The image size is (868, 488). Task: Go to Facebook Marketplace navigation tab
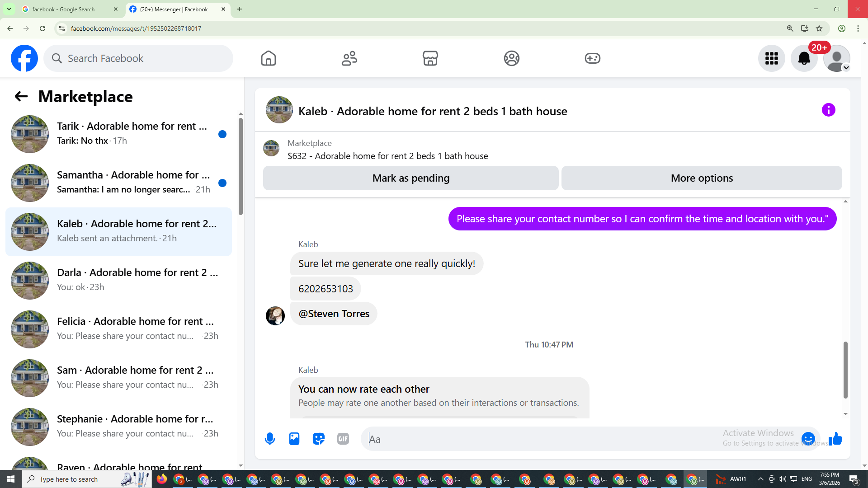click(x=430, y=58)
